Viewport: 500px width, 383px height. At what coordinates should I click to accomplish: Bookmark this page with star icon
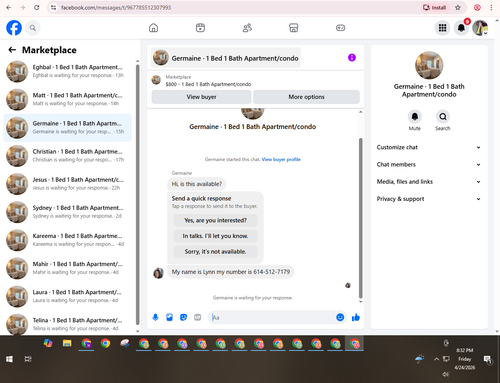point(458,7)
